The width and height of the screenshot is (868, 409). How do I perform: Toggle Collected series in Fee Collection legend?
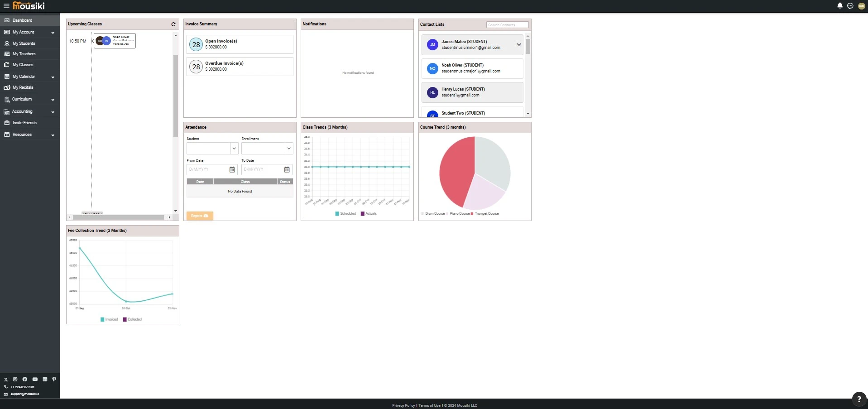click(132, 320)
